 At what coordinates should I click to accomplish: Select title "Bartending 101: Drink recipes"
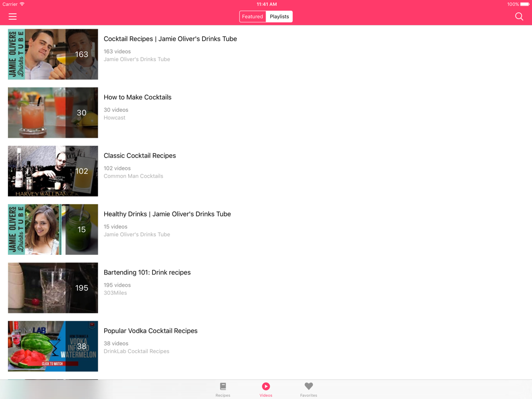coord(147,272)
